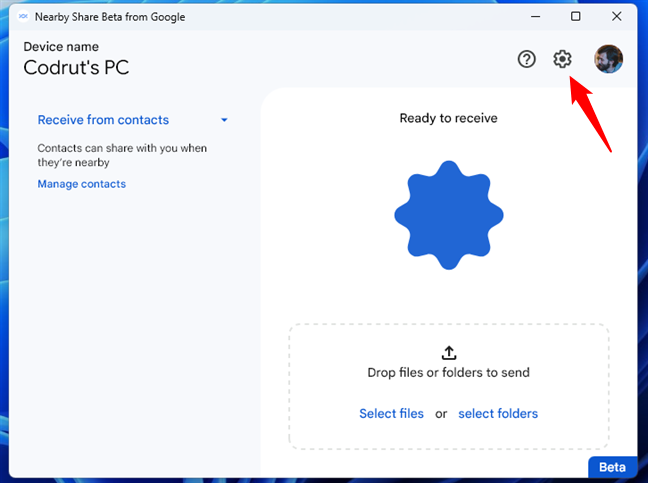
Task: Click the Nearby Share app icon in title bar
Action: (23, 17)
